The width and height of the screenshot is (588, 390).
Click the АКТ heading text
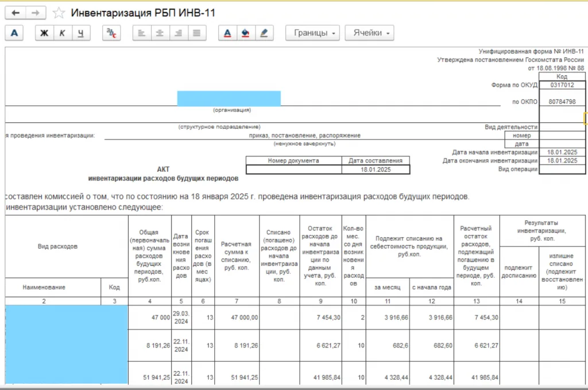coord(163,169)
